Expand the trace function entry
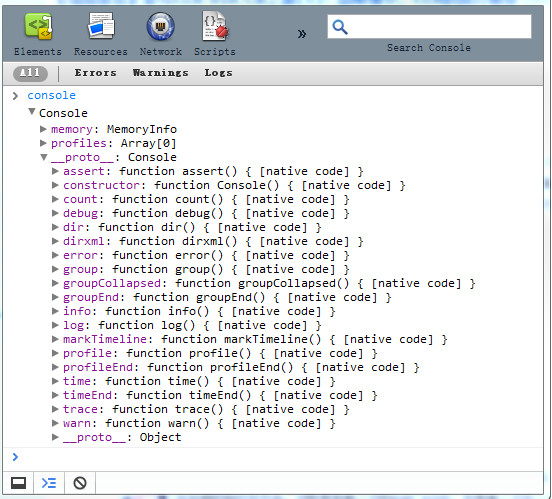 tap(55, 409)
